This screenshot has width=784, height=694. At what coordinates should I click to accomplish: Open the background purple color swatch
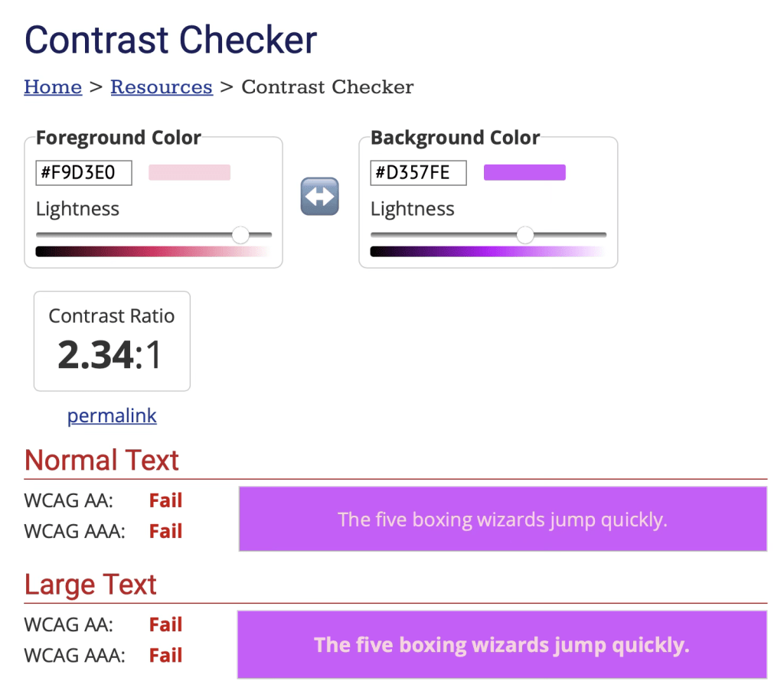click(x=524, y=172)
